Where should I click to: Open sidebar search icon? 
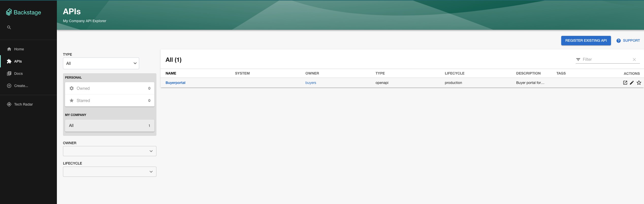point(9,27)
